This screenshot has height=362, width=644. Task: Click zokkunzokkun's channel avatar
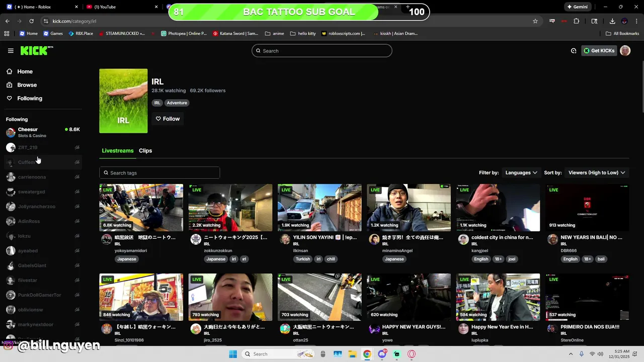pyautogui.click(x=196, y=239)
